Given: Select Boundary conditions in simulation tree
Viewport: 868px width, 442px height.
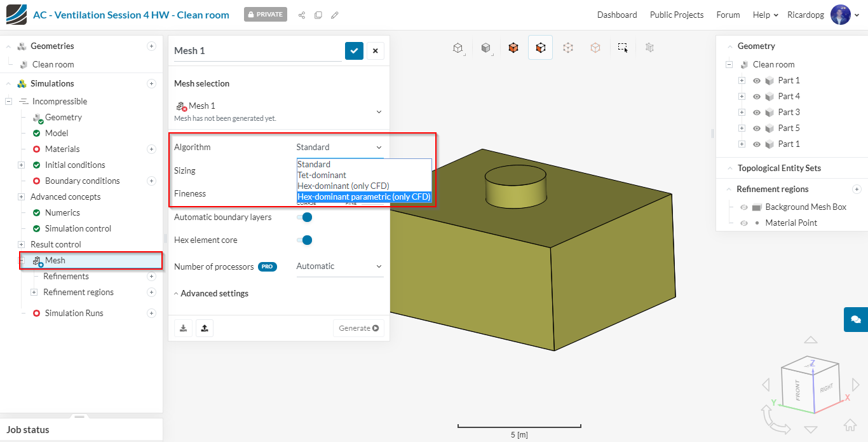Looking at the screenshot, I should coord(82,181).
